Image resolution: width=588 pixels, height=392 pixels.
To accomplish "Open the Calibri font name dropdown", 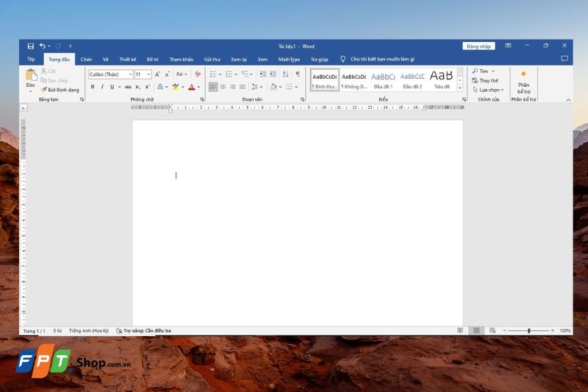I will (x=110, y=74).
